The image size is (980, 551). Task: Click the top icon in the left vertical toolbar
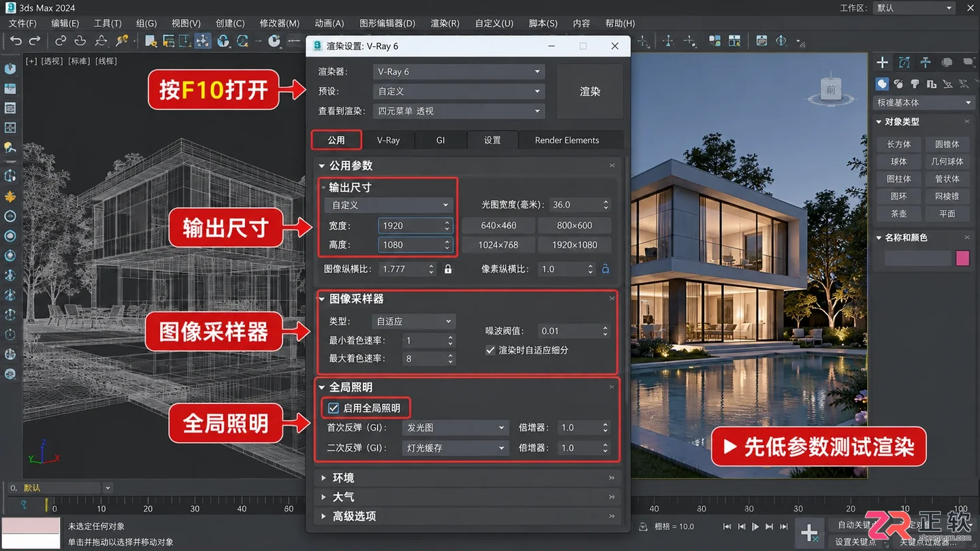10,69
